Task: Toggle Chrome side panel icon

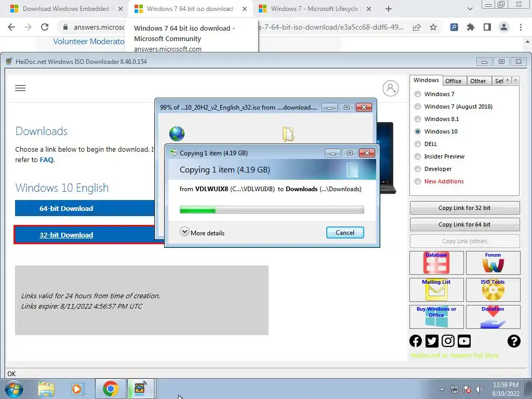Action: [x=487, y=27]
